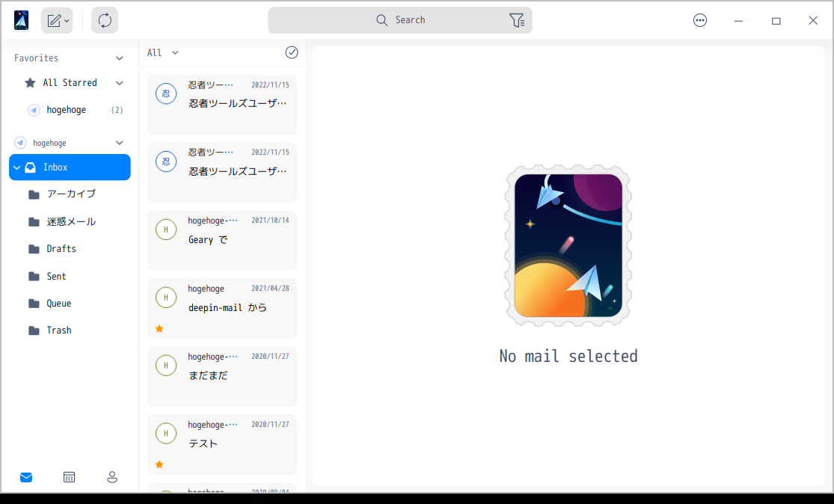The height and width of the screenshot is (504, 834).
Task: Open the Inbox folder
Action: tap(70, 167)
